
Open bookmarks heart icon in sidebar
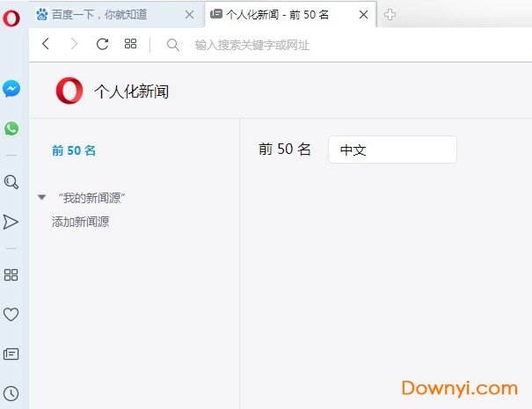point(11,314)
